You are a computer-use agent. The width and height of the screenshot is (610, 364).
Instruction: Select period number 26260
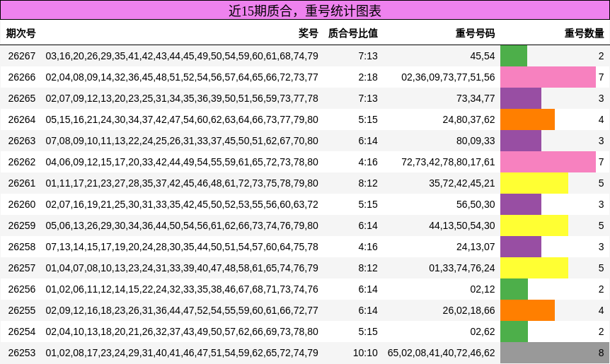point(22,204)
